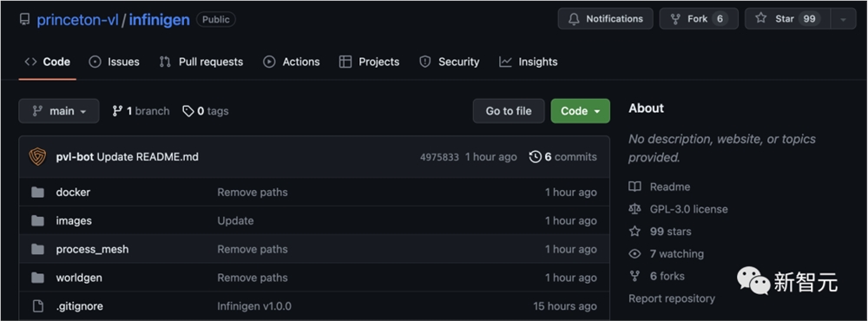Open the .gitignore file

(80, 306)
